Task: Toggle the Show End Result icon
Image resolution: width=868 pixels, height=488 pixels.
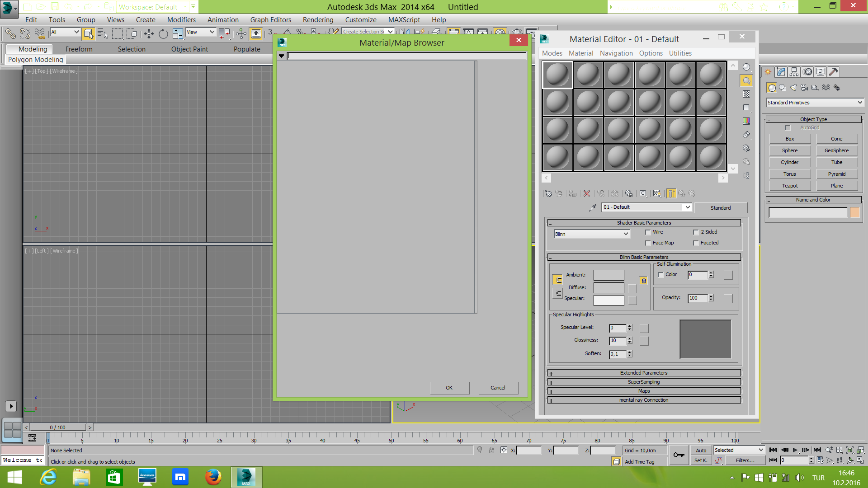Action: 671,193
